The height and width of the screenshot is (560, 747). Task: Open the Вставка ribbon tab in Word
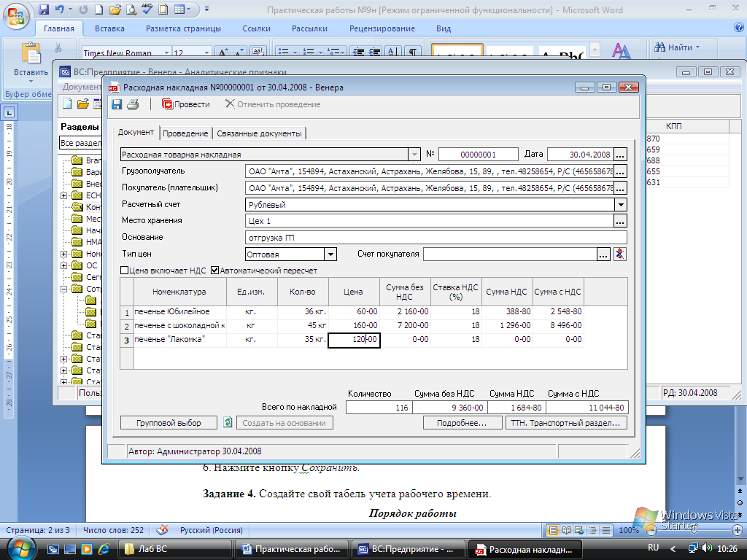tap(109, 28)
